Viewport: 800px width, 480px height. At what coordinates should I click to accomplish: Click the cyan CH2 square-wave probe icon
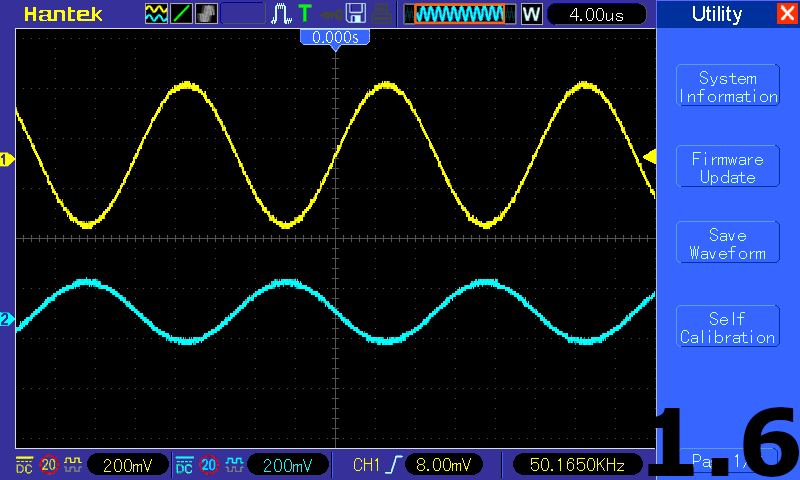click(x=234, y=464)
